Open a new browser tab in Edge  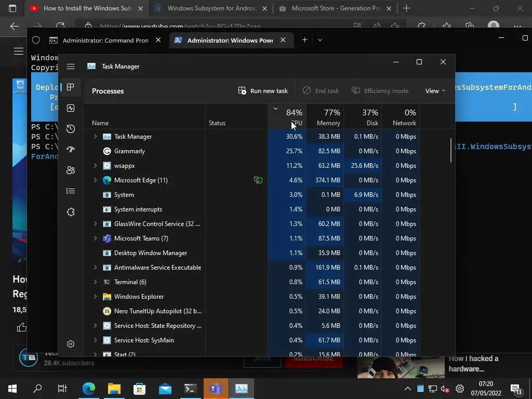pos(406,8)
